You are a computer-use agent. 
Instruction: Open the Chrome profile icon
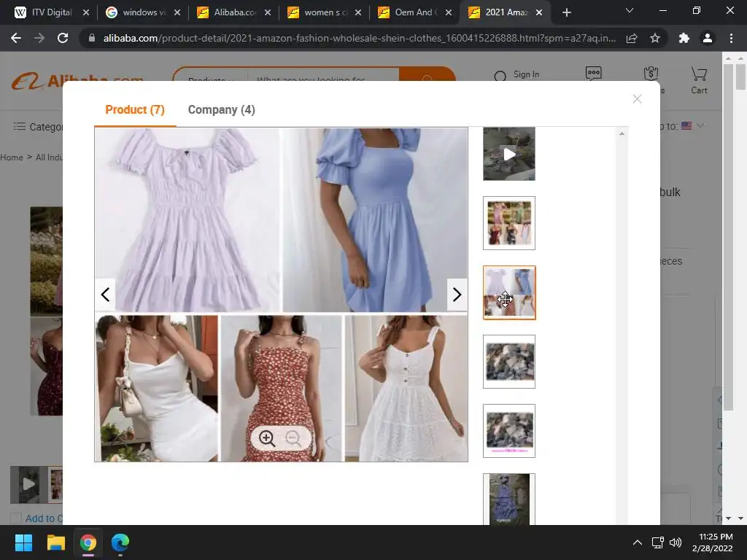708,38
